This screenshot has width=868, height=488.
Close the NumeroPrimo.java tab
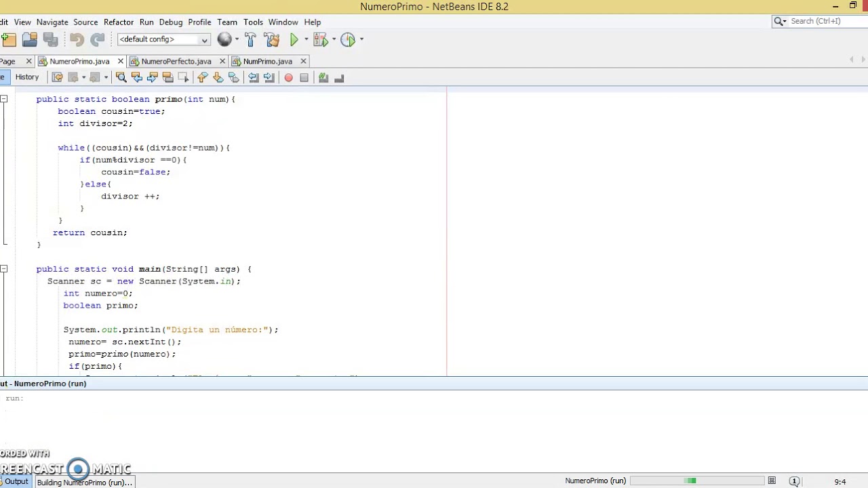121,61
